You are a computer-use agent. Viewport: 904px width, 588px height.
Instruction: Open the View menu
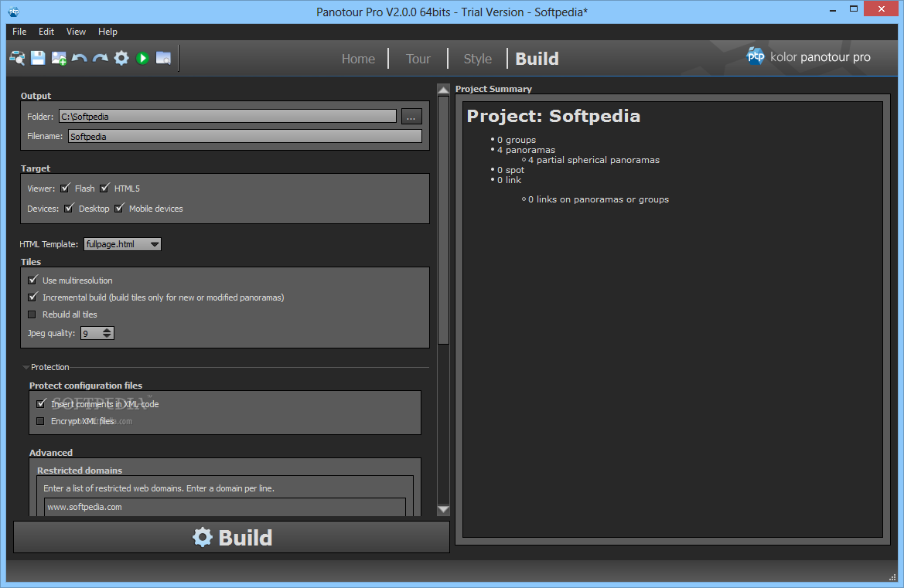(76, 32)
